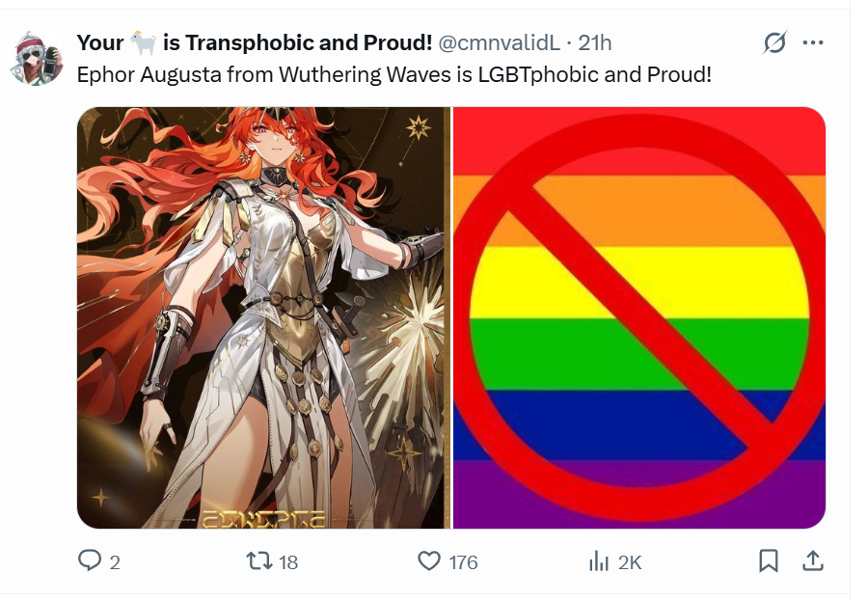Click the 2K view count
The height and width of the screenshot is (601, 868).
tap(630, 562)
